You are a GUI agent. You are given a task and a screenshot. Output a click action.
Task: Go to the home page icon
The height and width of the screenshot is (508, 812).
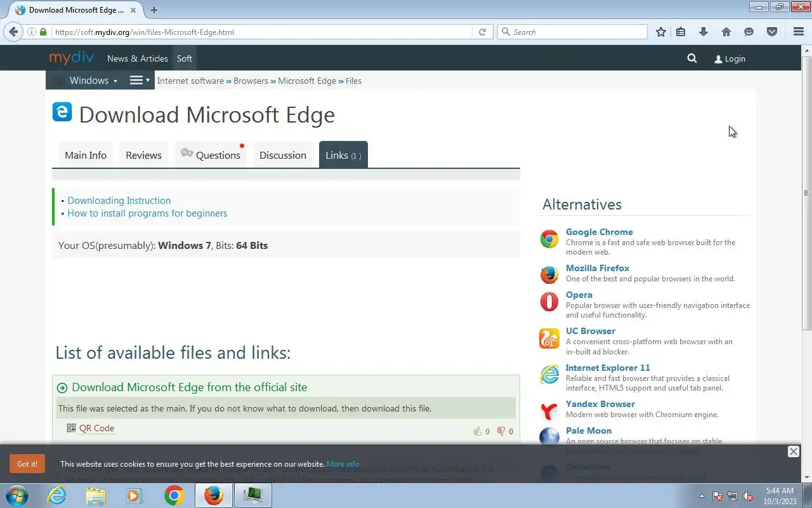coord(726,32)
